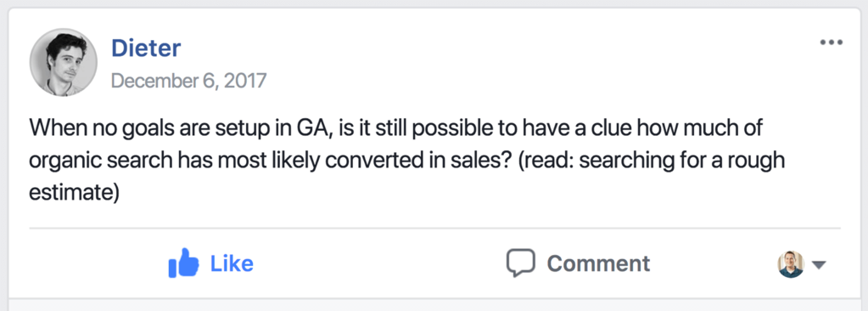Expand the dropdown arrow beside small avatar
The width and height of the screenshot is (868, 311).
tap(819, 265)
